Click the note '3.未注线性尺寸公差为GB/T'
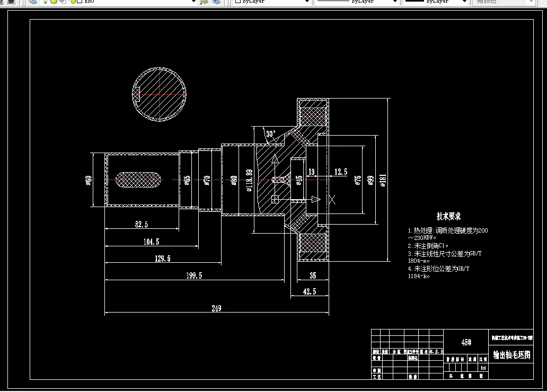 pyautogui.click(x=445, y=254)
